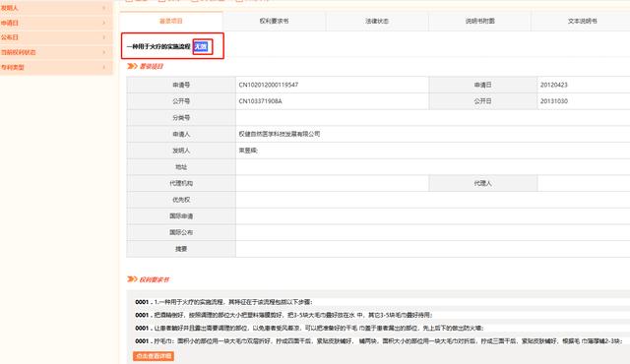Open the 法律状态 tab
This screenshot has width=630, height=364.
tap(377, 21)
